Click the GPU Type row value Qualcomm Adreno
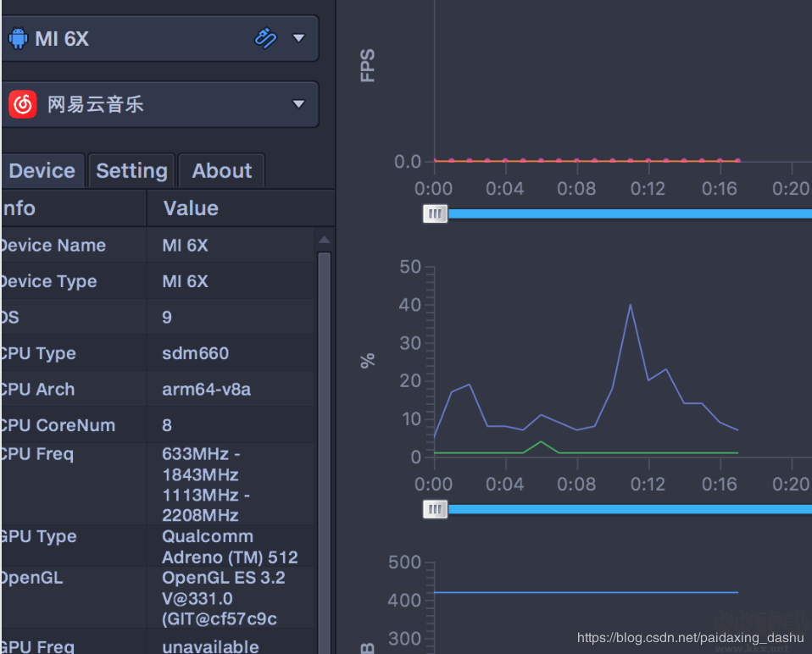This screenshot has height=654, width=812. click(x=230, y=546)
